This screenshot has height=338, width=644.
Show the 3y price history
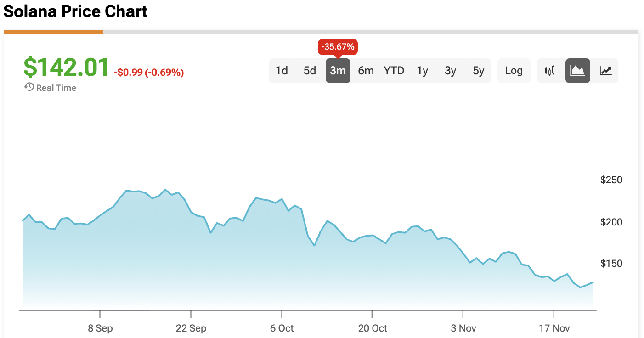(x=450, y=71)
